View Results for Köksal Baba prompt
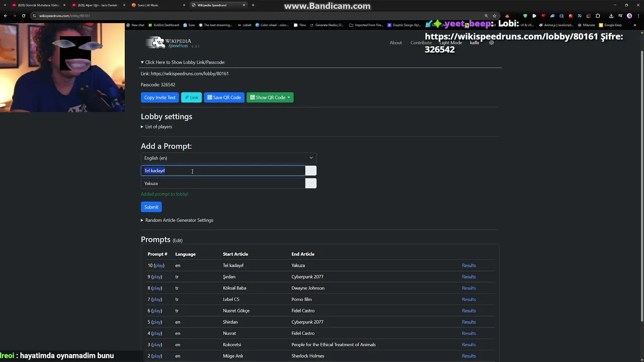This screenshot has height=362, width=644. [469, 288]
